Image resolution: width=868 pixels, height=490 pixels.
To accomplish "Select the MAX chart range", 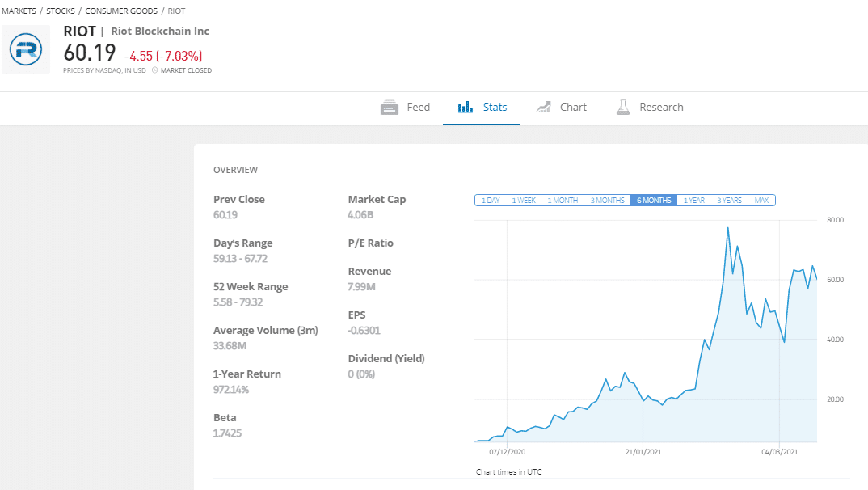I will 761,201.
